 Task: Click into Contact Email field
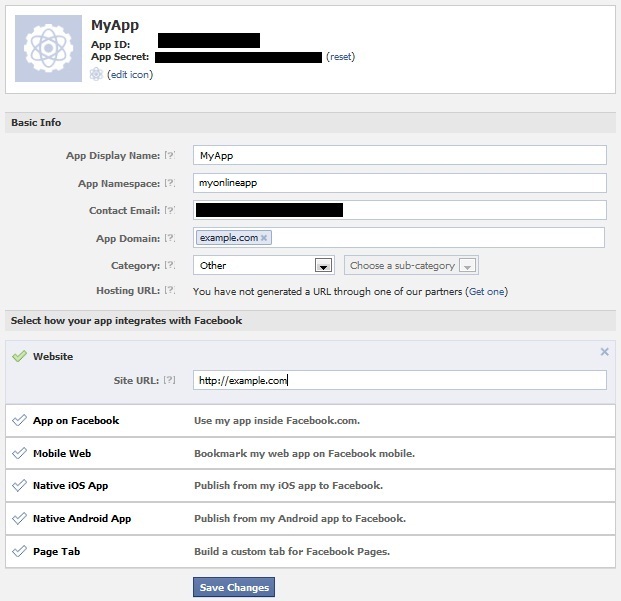click(x=400, y=210)
